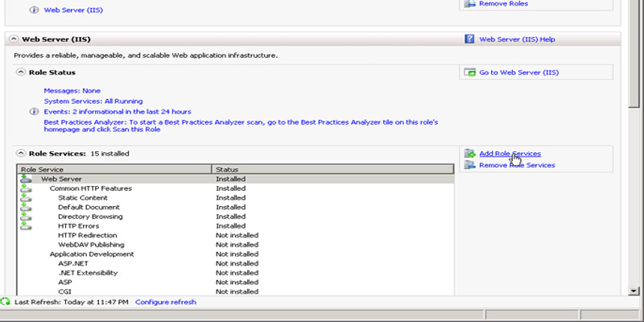Click the vertical scrollbar down arrow
The height and width of the screenshot is (322, 644).
click(635, 290)
